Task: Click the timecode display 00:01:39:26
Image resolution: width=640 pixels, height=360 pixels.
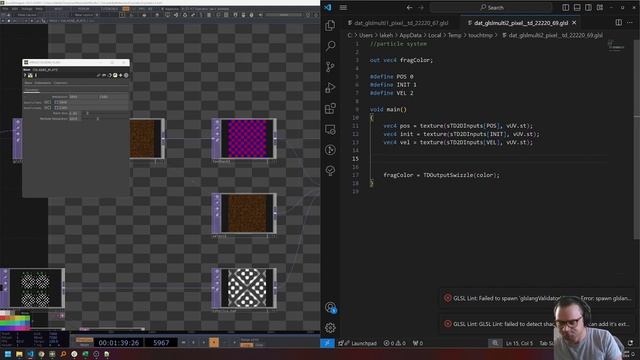Action: (119, 343)
